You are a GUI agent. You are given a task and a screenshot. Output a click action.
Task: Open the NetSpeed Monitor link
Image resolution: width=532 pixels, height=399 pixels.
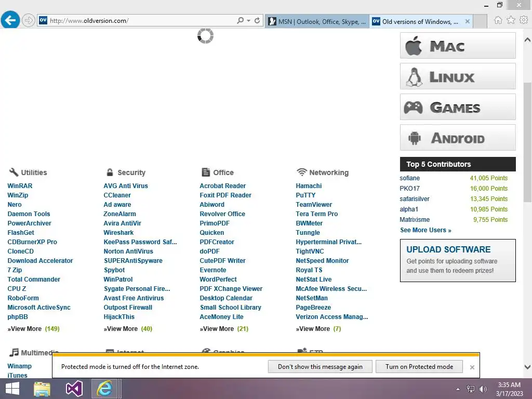coord(322,261)
